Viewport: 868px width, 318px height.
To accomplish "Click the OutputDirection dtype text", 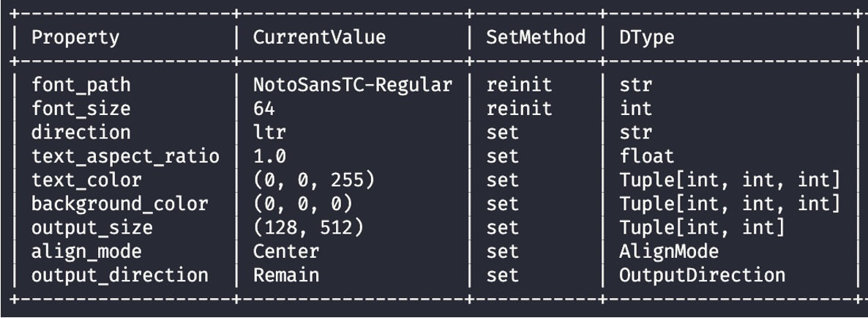I will tap(702, 276).
